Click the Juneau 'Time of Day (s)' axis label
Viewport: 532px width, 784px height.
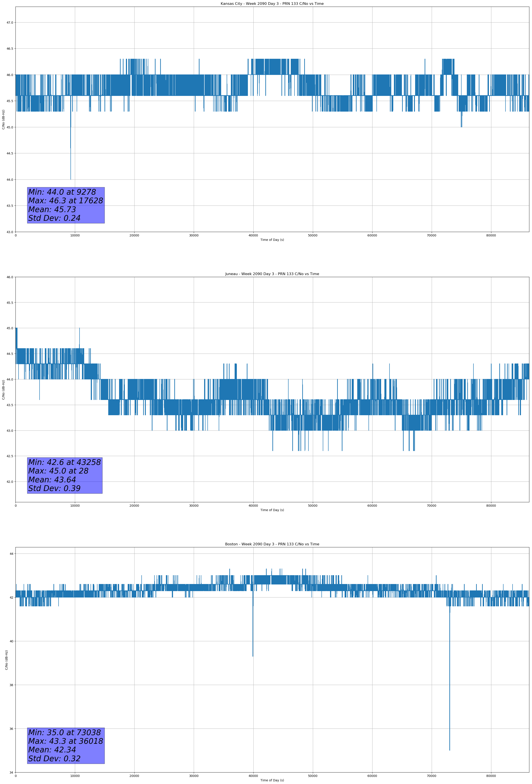tap(272, 510)
